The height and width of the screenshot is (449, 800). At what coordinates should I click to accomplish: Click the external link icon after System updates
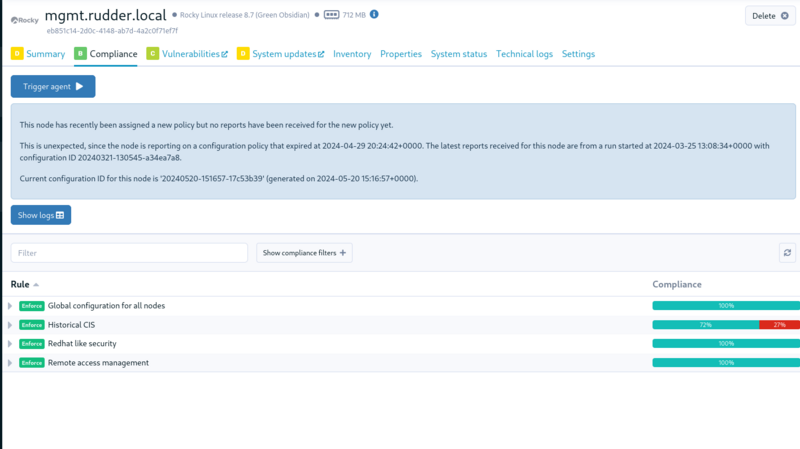(x=321, y=54)
